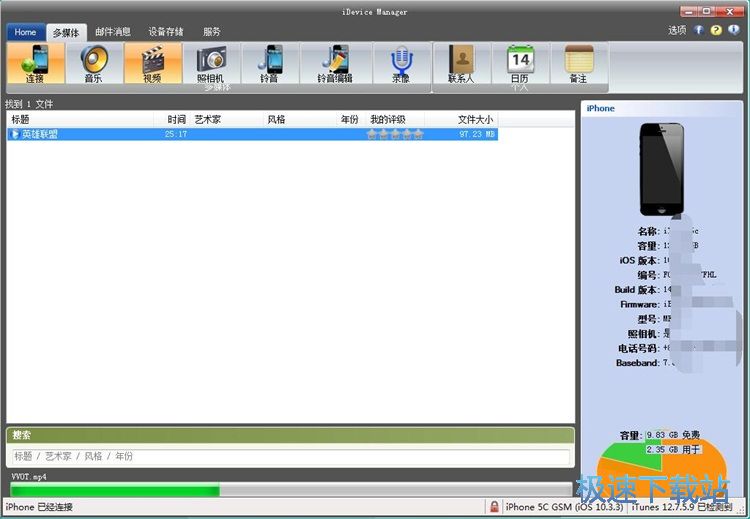Click the red lock icon in status bar
Screen dimensions: 750x519
[x=494, y=507]
